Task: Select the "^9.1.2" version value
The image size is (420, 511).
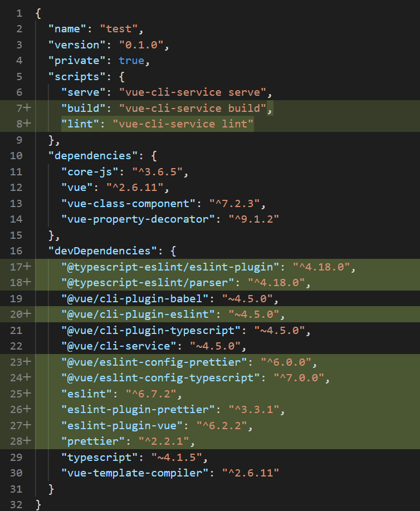Action: tap(253, 219)
